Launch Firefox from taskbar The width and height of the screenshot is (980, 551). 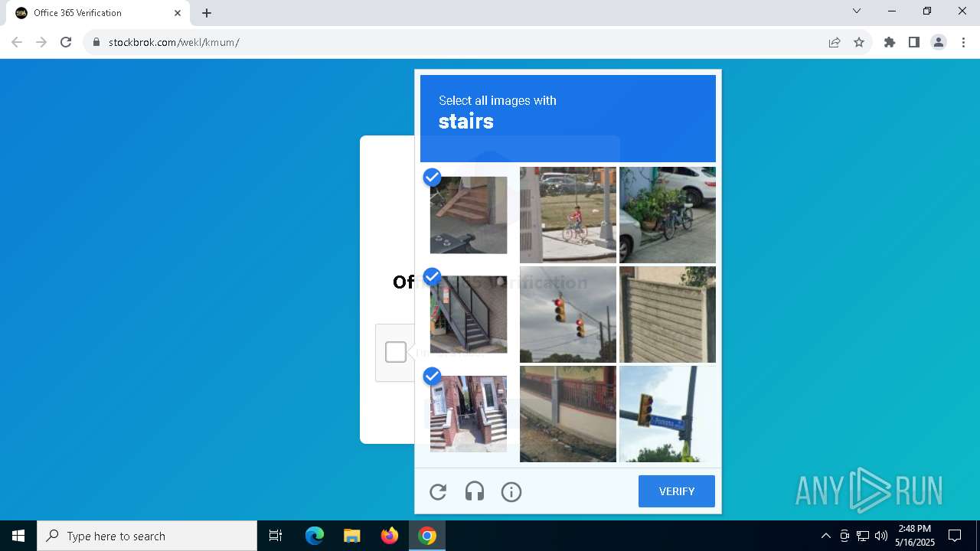390,536
